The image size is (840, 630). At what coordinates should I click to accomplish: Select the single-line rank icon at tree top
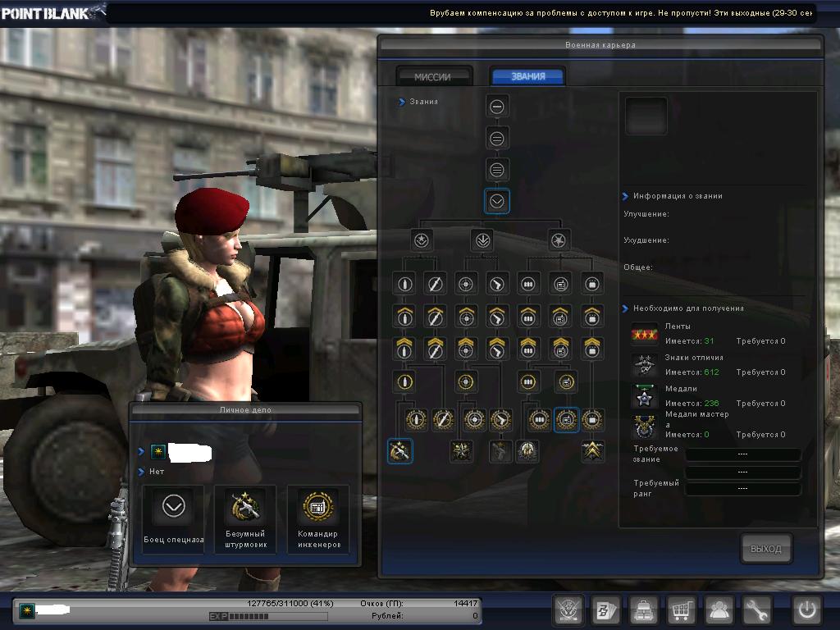pos(496,107)
